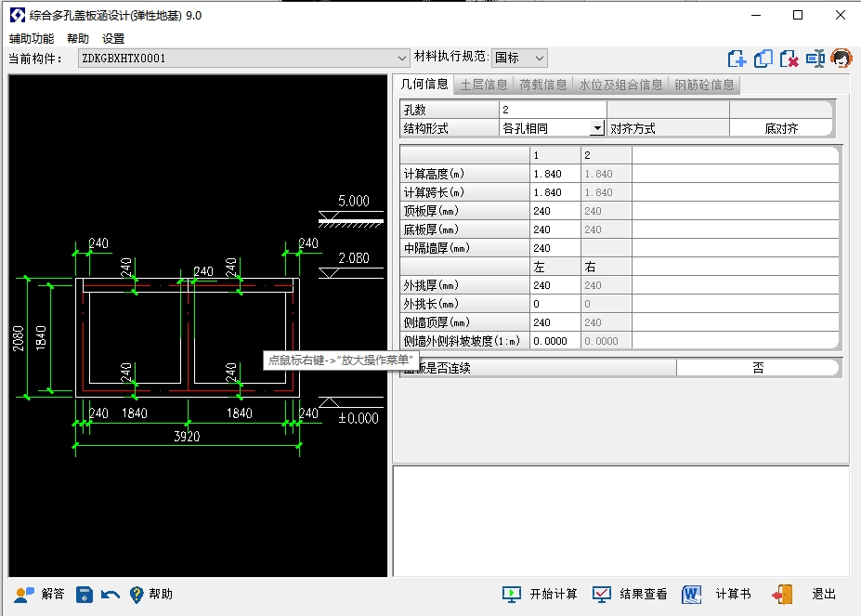Click the new component icon
This screenshot has width=861, height=616.
[737, 59]
